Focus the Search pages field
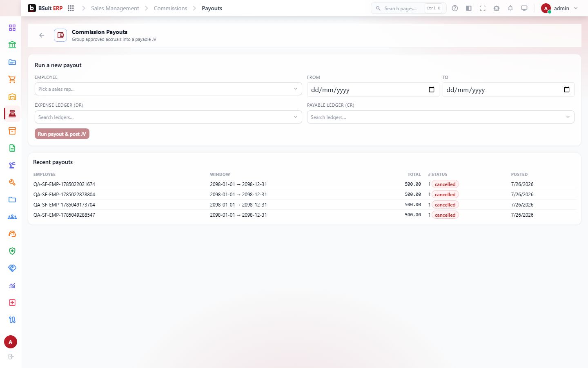Screen dimensions: 588x368 click(408, 8)
